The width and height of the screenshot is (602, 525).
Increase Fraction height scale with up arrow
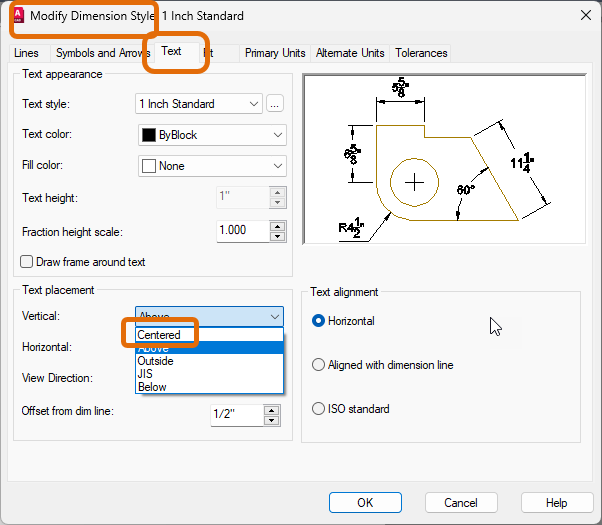278,226
